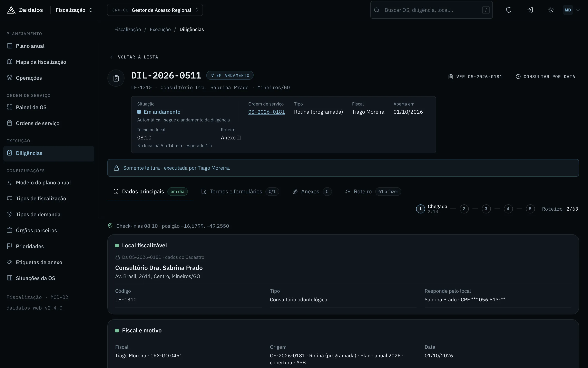Expand the user menu chevron next to MD
This screenshot has width=588, height=368.
(x=578, y=10)
